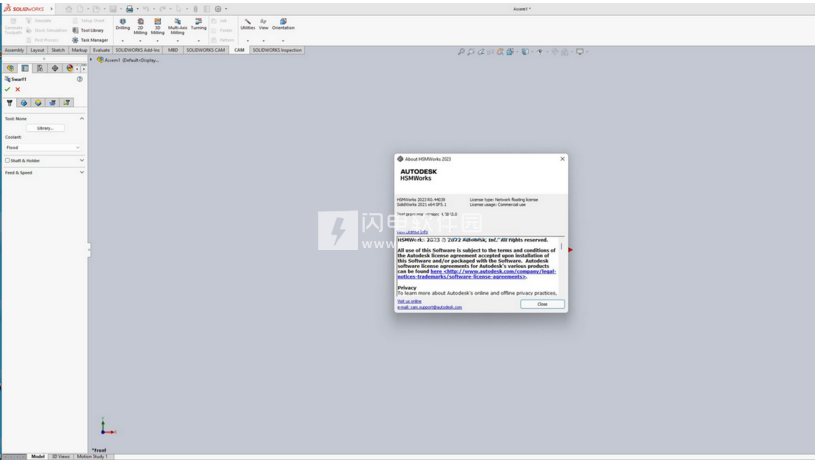
Task: Open the Visit us online link
Action: (x=409, y=301)
